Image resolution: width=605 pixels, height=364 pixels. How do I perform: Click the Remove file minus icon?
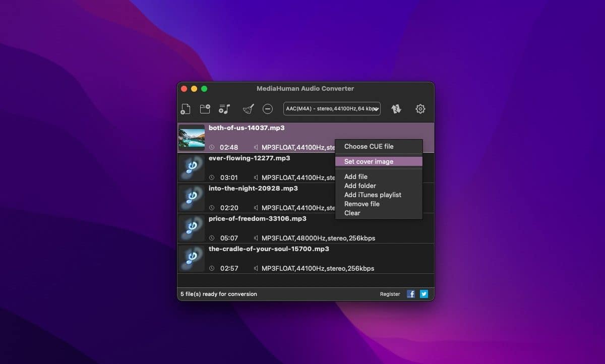click(x=268, y=109)
